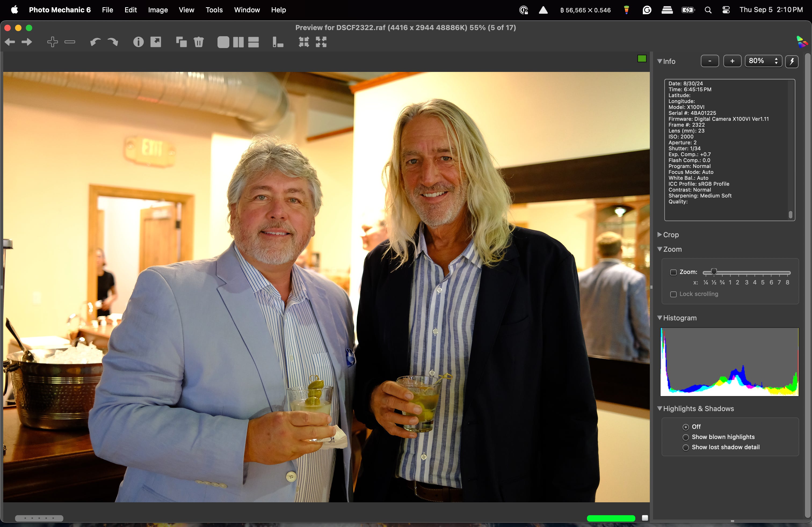Viewport: 812px width, 527px height.
Task: Click the Camera Bits logo icon
Action: [802, 42]
